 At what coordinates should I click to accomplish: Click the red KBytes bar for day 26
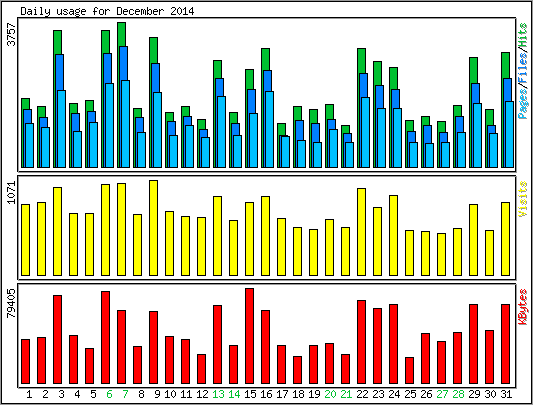[426, 358]
